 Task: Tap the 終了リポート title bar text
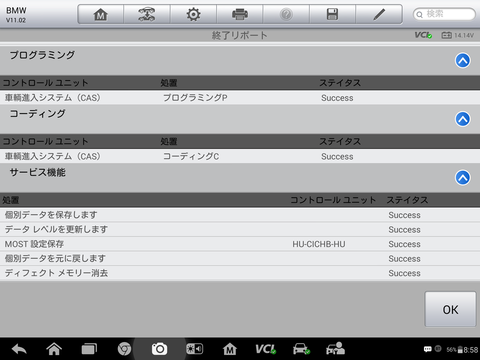tap(239, 35)
